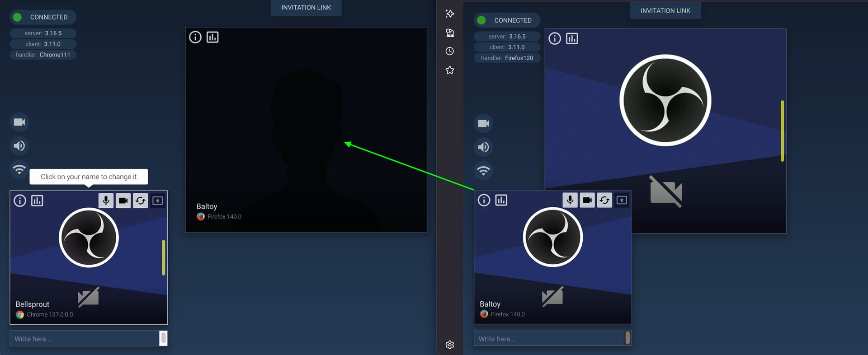Toggle webcam in the right window's sidebar
The image size is (868, 355).
483,123
